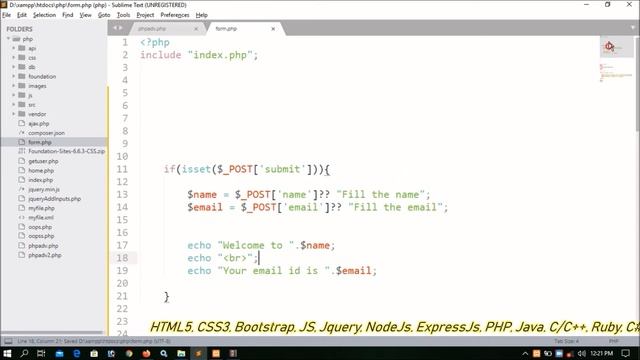Click line number 11 in the gutter
Image resolution: width=640 pixels, height=360 pixels.
[122, 169]
